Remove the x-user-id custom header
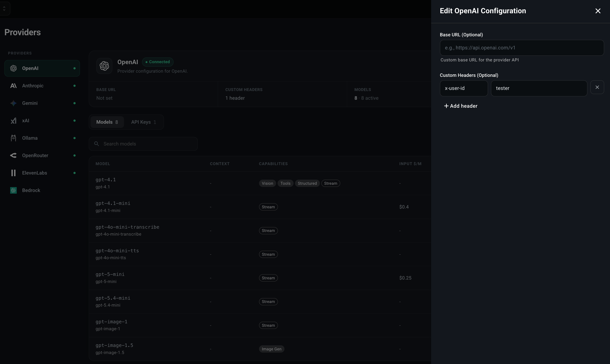 [597, 87]
